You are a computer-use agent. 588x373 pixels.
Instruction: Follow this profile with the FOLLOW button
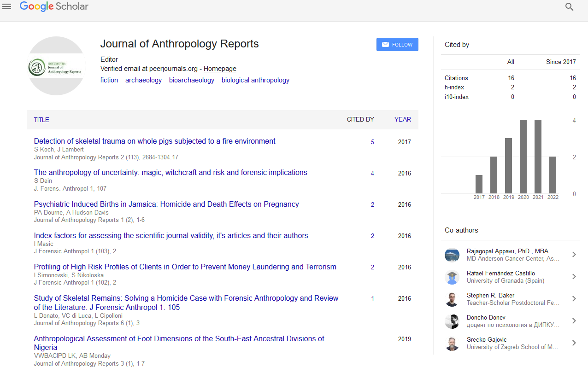pyautogui.click(x=397, y=45)
